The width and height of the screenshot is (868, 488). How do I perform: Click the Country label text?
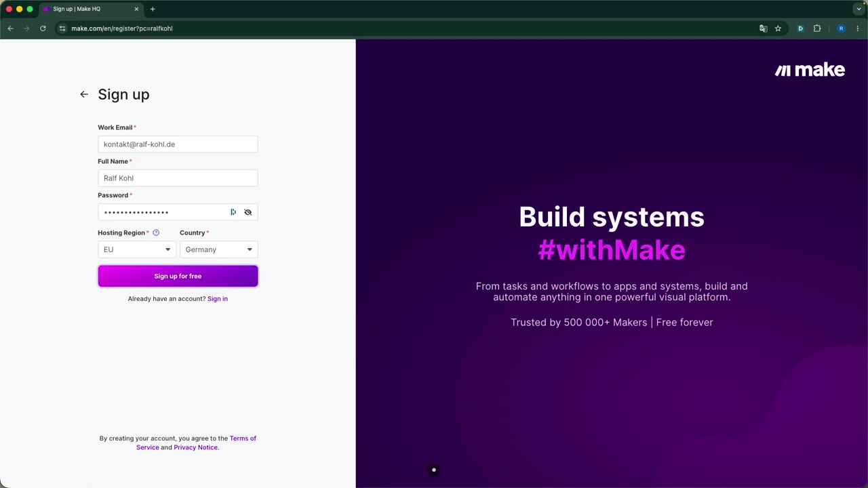193,232
